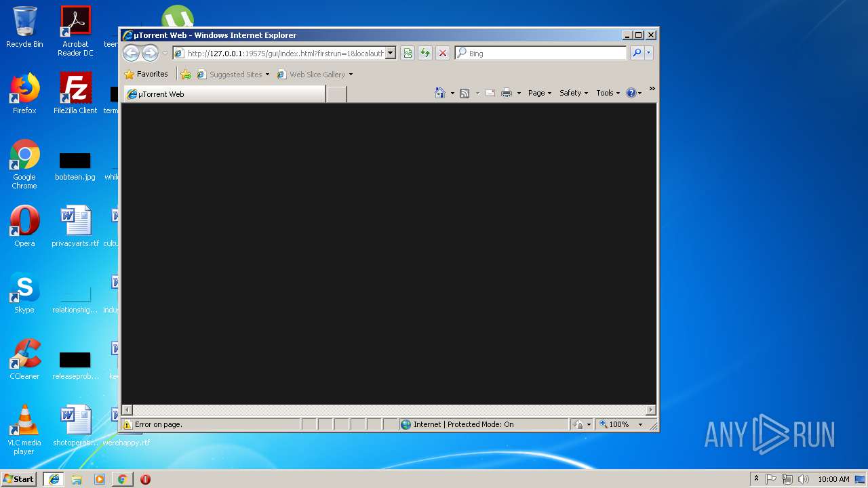Open the Windows Start menu
The height and width of the screenshot is (488, 868).
(x=18, y=479)
